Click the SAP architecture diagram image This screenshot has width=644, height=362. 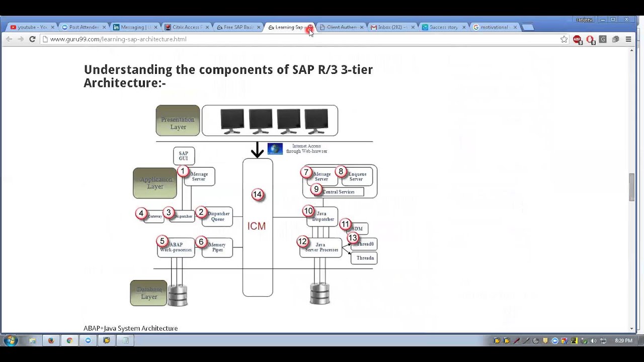pyautogui.click(x=254, y=206)
